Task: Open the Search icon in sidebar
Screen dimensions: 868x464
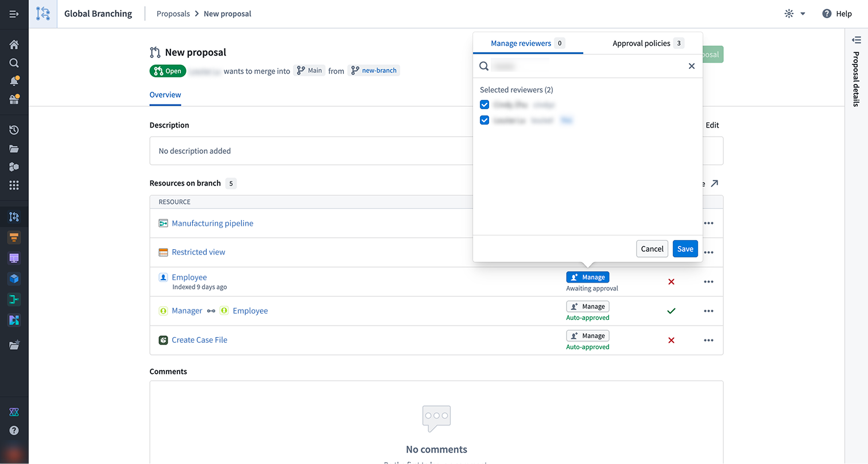Action: [x=14, y=63]
